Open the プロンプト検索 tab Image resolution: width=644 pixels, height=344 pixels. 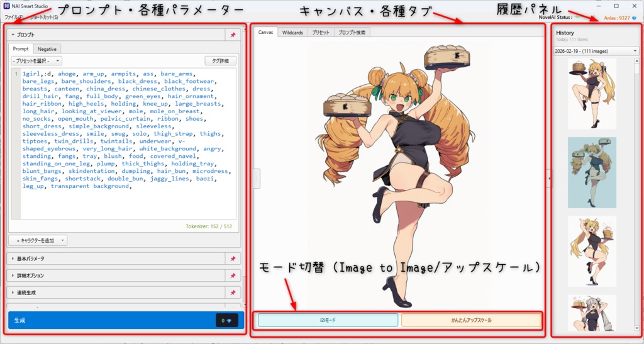pos(352,33)
